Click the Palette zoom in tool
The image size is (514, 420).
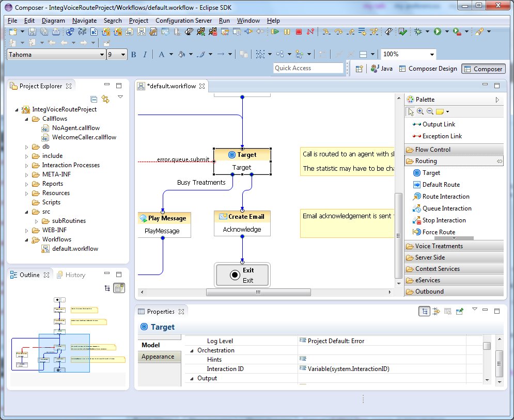click(x=420, y=111)
